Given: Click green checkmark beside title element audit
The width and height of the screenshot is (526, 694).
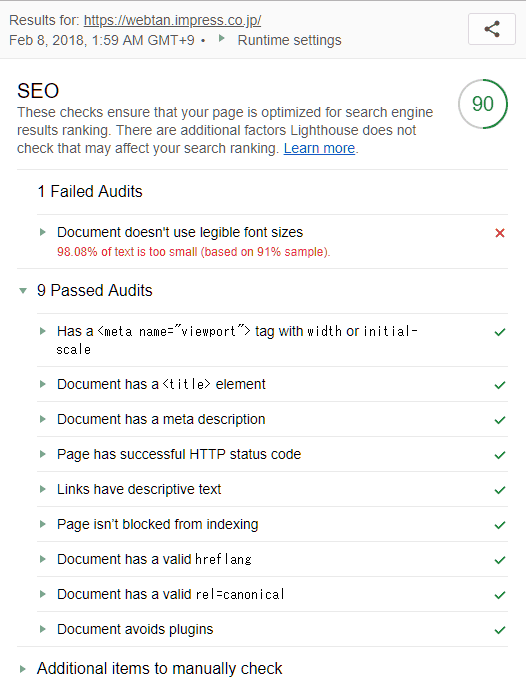Looking at the screenshot, I should click(x=500, y=385).
